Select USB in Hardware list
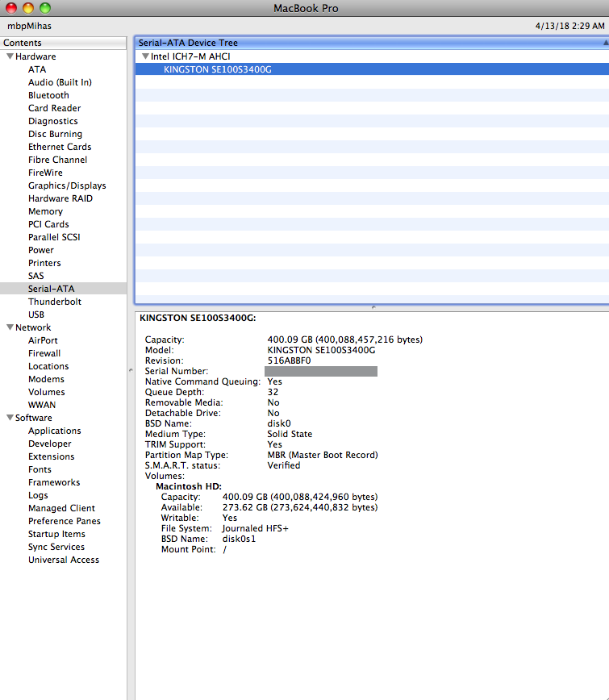 tap(36, 315)
